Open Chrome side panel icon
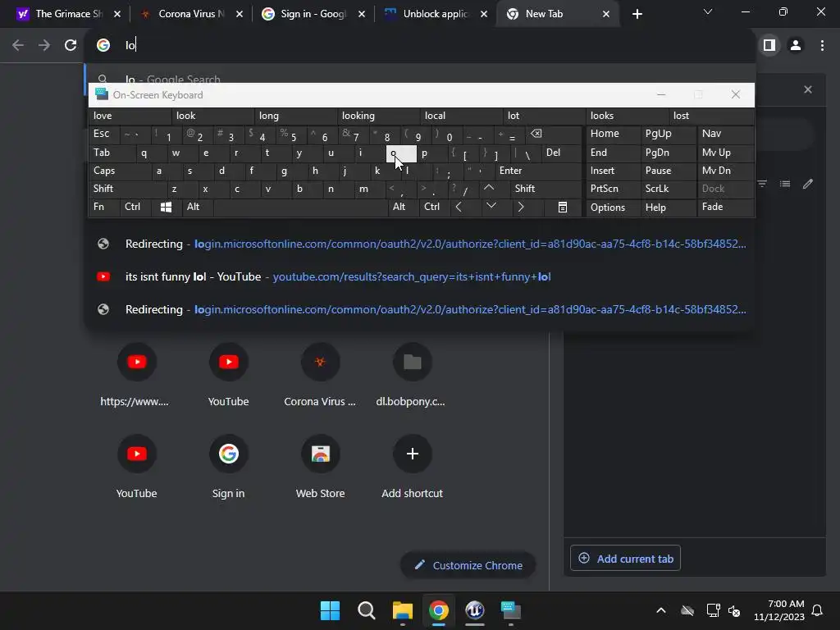This screenshot has height=630, width=840. [x=769, y=46]
